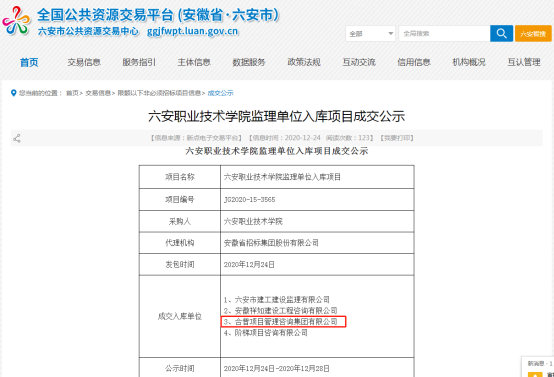
Task: Click the 发包时间 label cell
Action: coord(180,265)
